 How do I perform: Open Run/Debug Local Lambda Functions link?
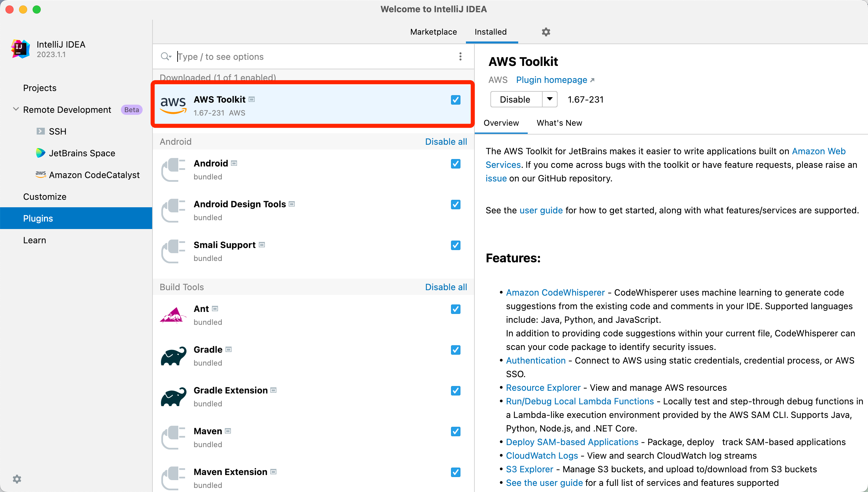(580, 401)
